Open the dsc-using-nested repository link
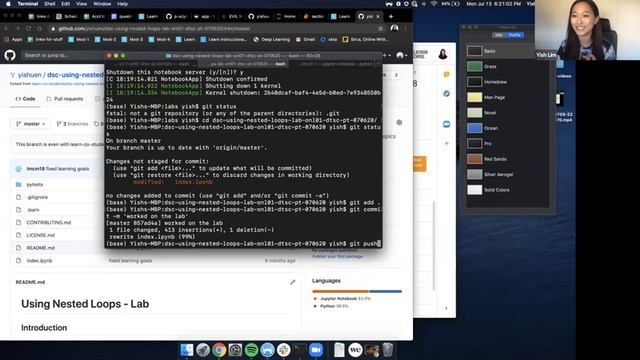The height and width of the screenshot is (360, 640). point(75,75)
